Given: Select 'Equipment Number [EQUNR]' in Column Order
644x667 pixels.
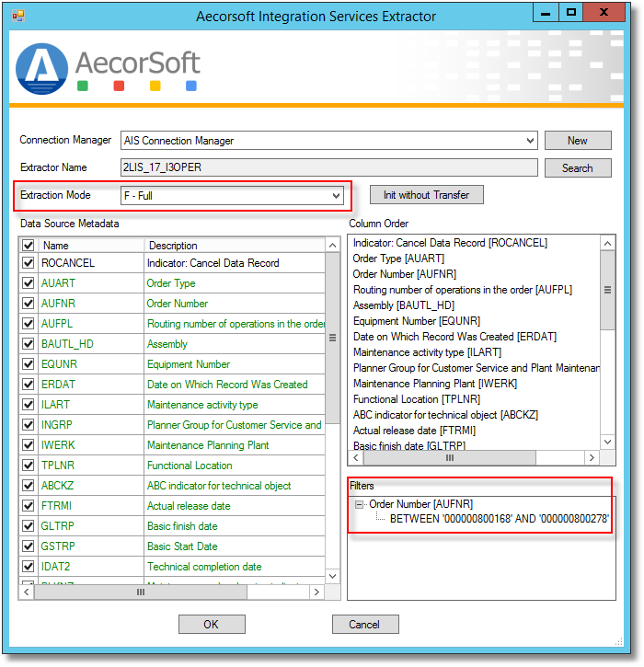Looking at the screenshot, I should 417,321.
